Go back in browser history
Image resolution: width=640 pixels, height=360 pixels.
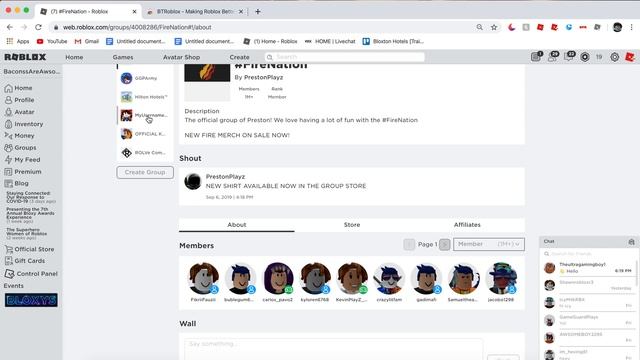(10, 27)
